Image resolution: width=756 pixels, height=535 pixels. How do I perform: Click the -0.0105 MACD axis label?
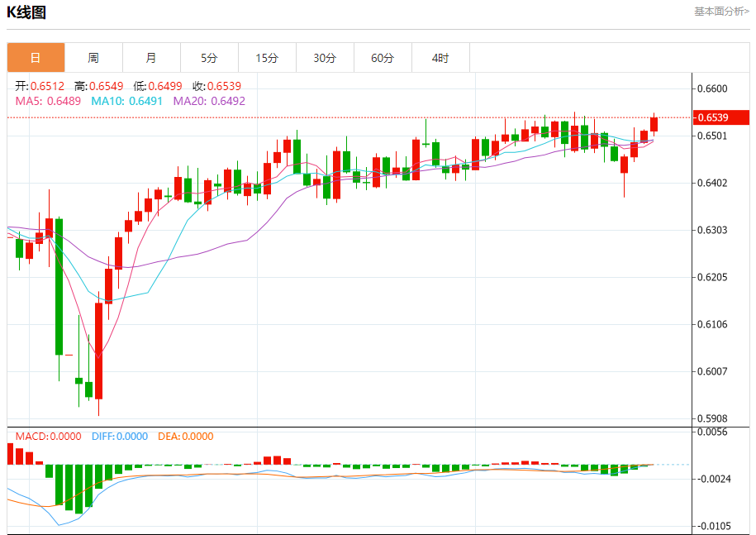pyautogui.click(x=712, y=526)
